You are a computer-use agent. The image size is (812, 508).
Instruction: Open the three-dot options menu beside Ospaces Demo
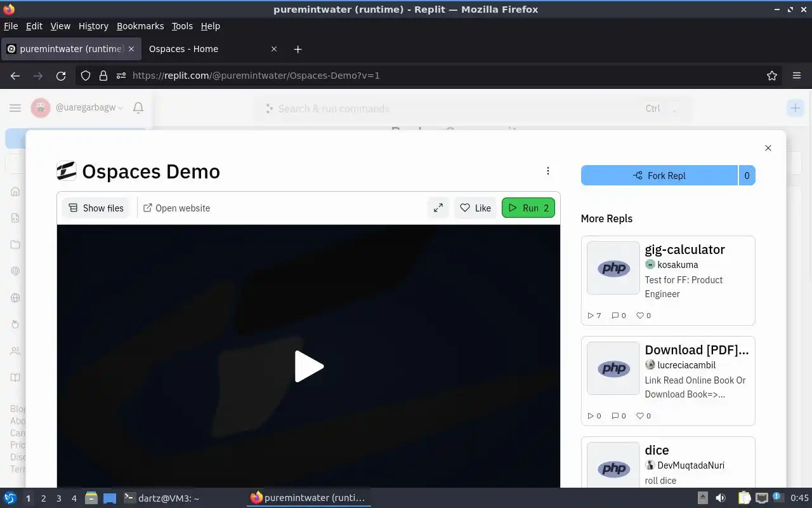point(548,171)
